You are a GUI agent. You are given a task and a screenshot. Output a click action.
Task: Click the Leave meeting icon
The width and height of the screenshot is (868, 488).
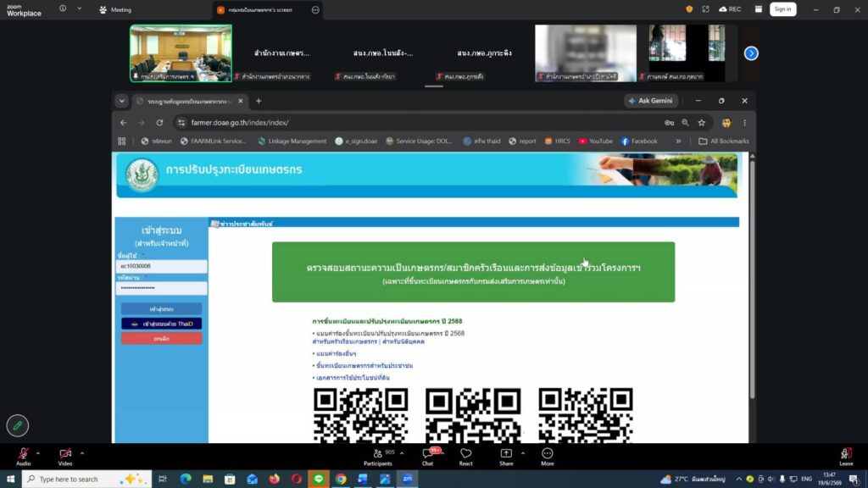tap(846, 453)
